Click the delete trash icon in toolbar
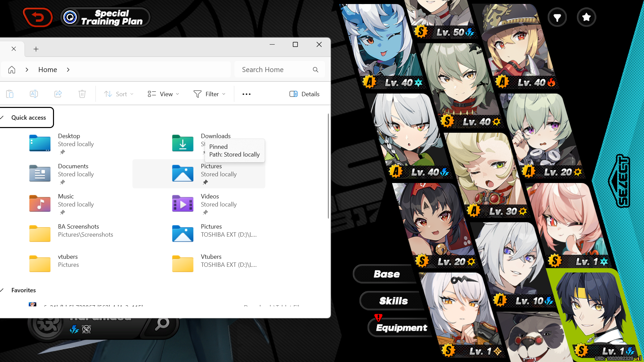Viewport: 644px width, 362px height. tap(82, 94)
